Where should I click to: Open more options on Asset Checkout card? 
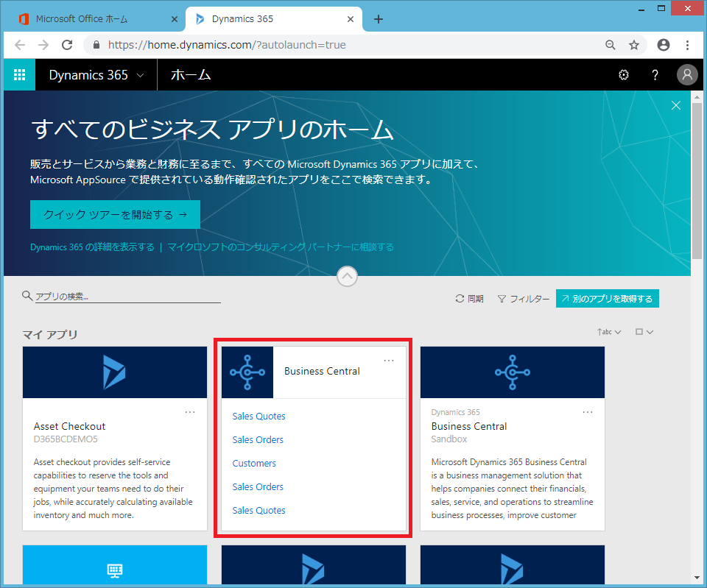coord(190,412)
